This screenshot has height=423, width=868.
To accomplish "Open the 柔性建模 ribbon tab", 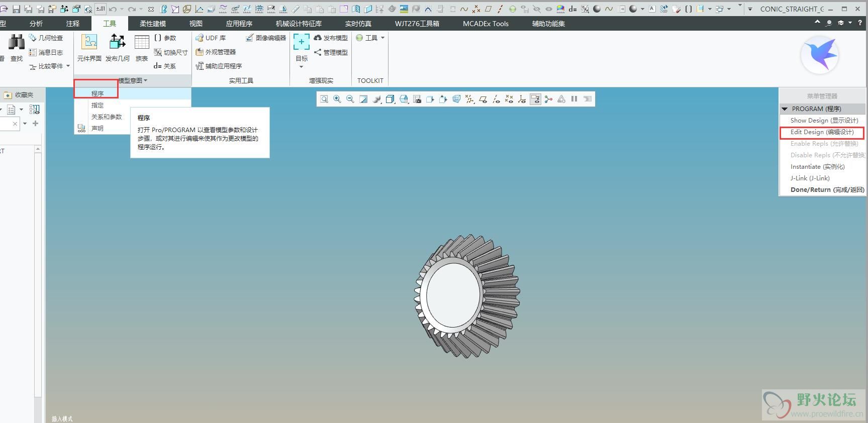I will coord(153,24).
